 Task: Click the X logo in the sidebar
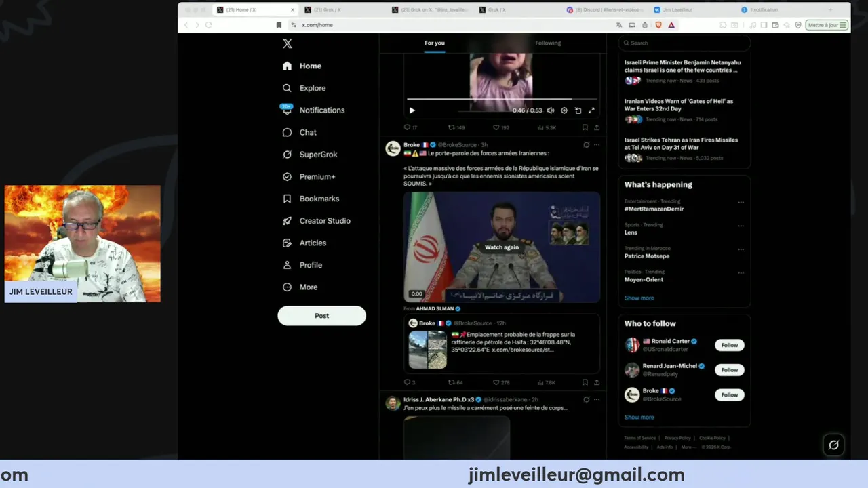click(288, 43)
